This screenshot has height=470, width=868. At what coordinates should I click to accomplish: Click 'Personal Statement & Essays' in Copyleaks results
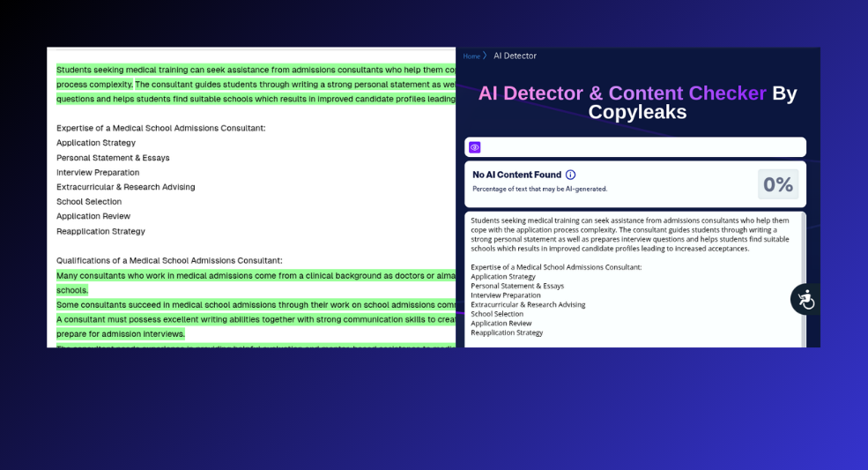pyautogui.click(x=517, y=286)
